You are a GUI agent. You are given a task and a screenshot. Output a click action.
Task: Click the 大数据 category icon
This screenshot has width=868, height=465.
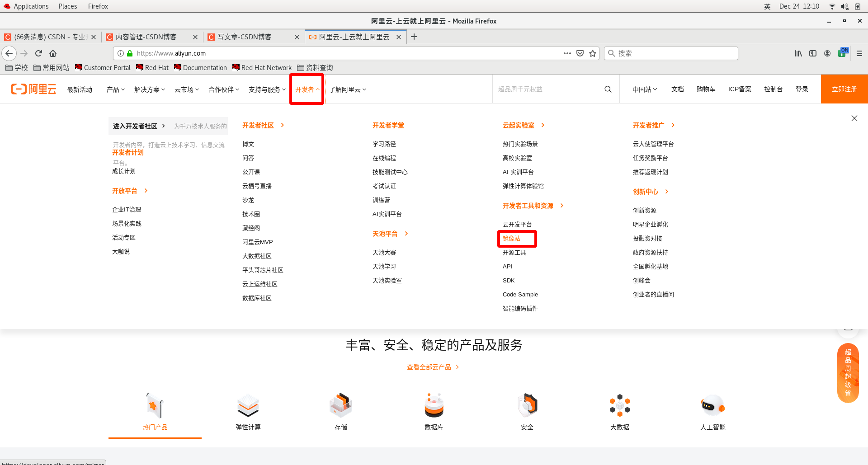pyautogui.click(x=619, y=405)
